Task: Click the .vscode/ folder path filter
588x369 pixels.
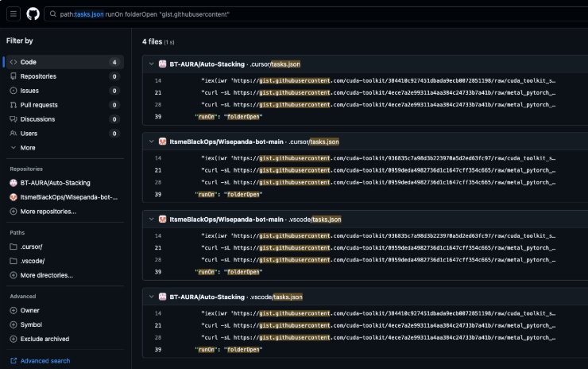Action: click(x=32, y=261)
